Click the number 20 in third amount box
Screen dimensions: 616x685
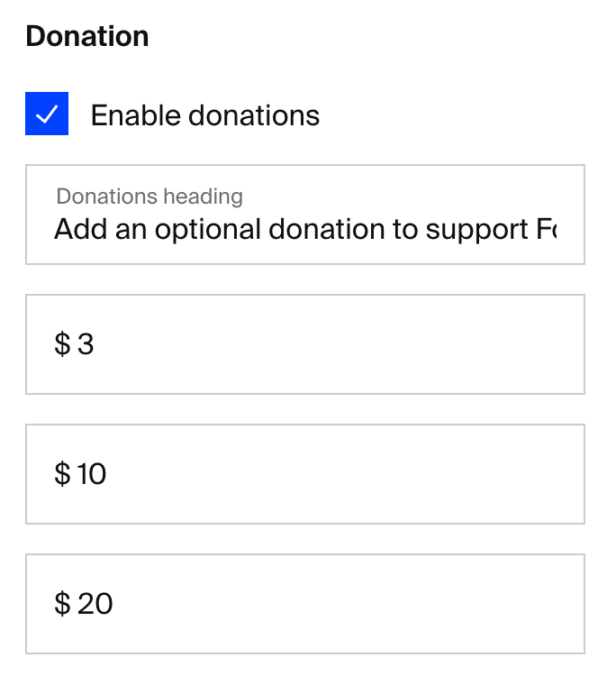point(95,604)
